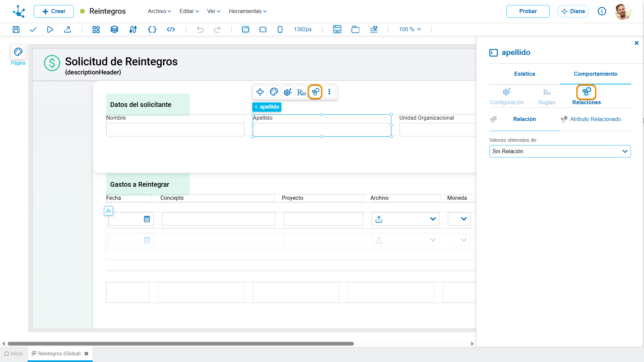The width and height of the screenshot is (644, 362).
Task: Expand the Archivo column dropdown arrow
Action: point(433,219)
